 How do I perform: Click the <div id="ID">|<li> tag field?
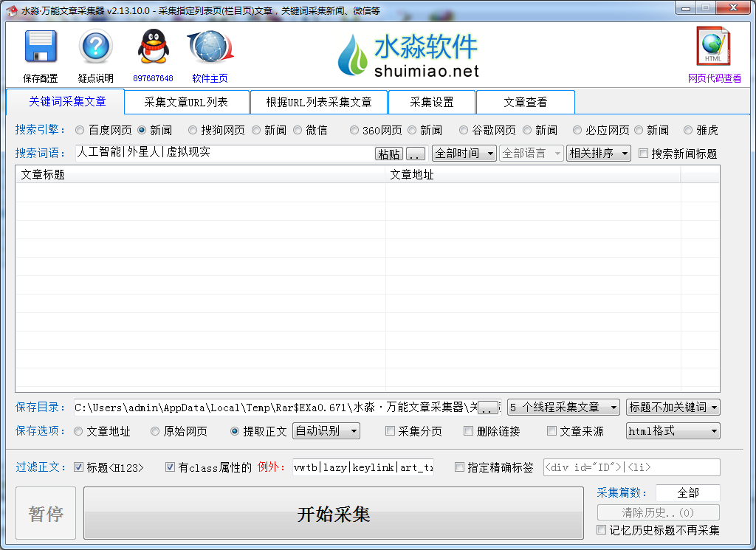coord(632,467)
